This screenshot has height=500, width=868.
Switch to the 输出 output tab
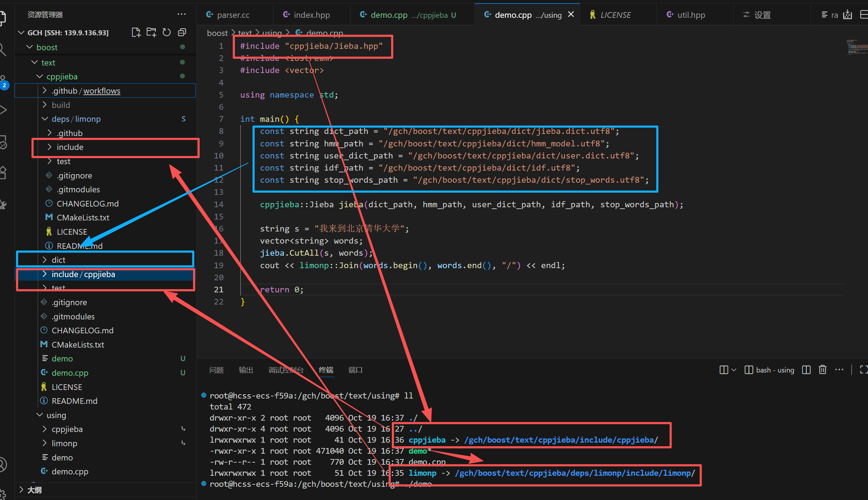tap(246, 370)
